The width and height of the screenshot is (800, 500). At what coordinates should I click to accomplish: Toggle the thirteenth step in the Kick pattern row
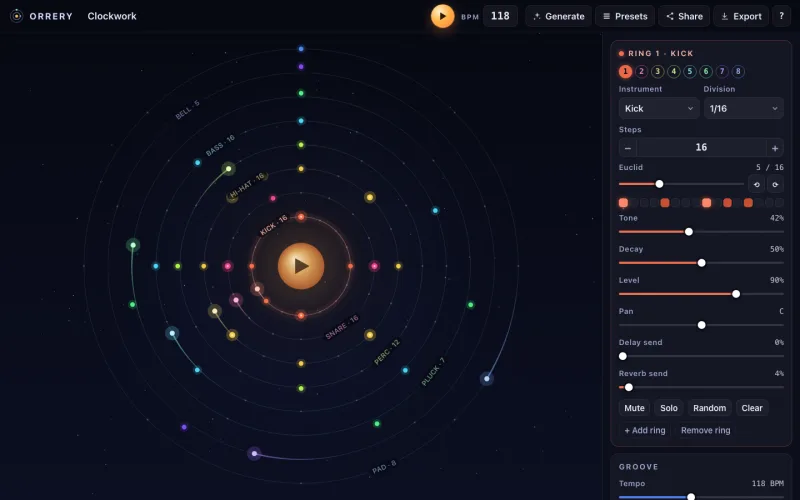(x=748, y=203)
